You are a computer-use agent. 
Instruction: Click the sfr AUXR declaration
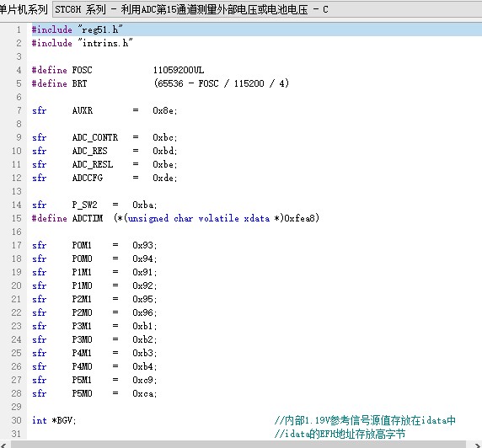click(x=104, y=110)
